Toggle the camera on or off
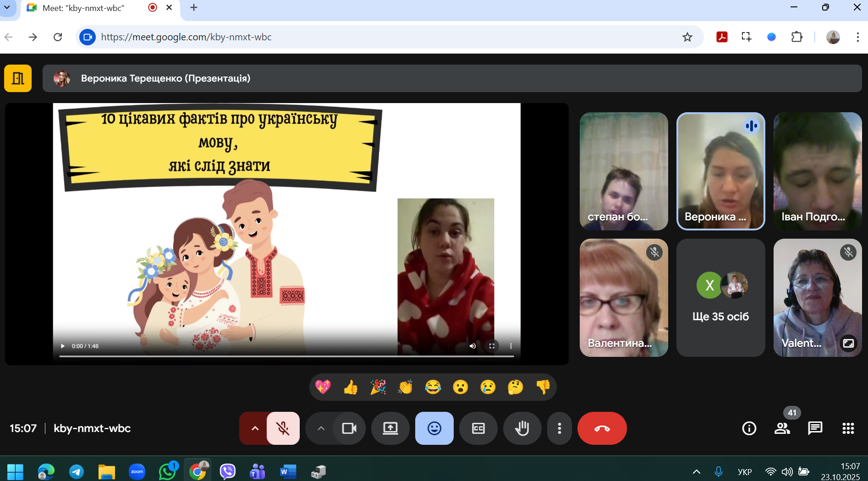The image size is (868, 481). pyautogui.click(x=349, y=428)
